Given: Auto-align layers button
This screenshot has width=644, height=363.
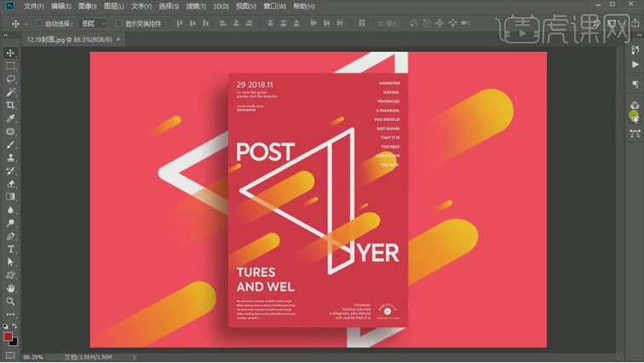Looking at the screenshot, I should coord(362,23).
